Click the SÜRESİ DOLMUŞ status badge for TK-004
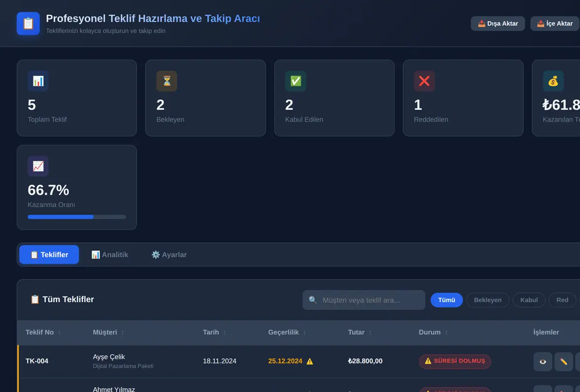Screen dimensions: 580x392 tap(455, 362)
